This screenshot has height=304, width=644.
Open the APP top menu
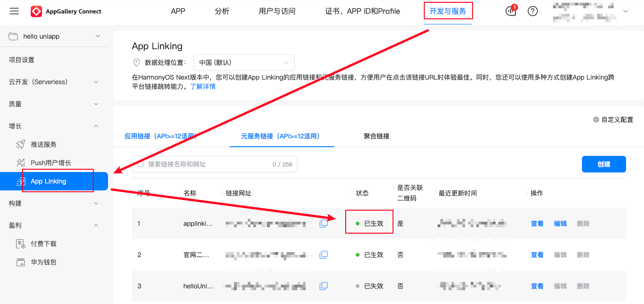178,11
